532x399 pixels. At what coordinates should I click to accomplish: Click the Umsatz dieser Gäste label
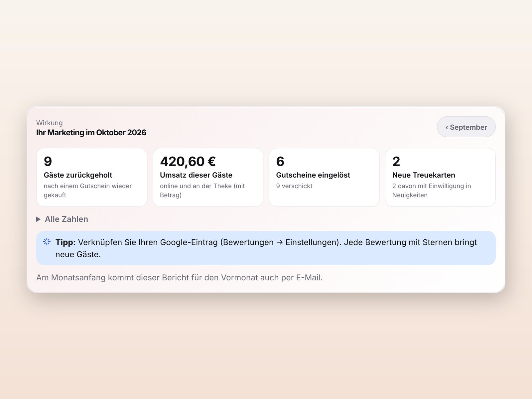point(196,175)
